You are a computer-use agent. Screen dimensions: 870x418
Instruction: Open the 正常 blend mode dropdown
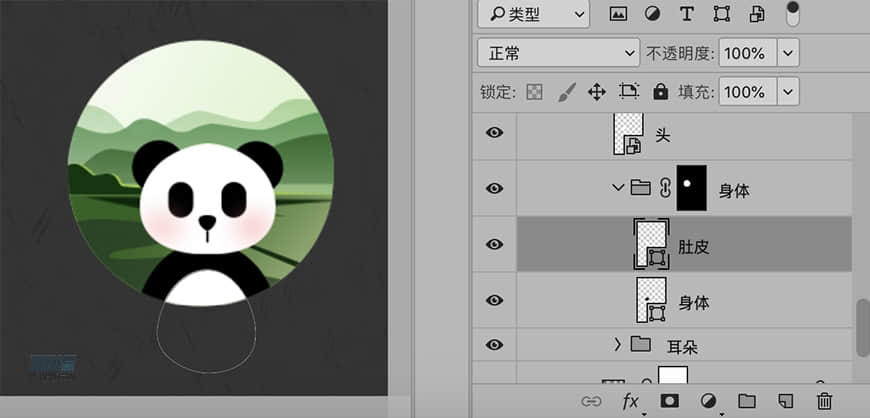[558, 52]
